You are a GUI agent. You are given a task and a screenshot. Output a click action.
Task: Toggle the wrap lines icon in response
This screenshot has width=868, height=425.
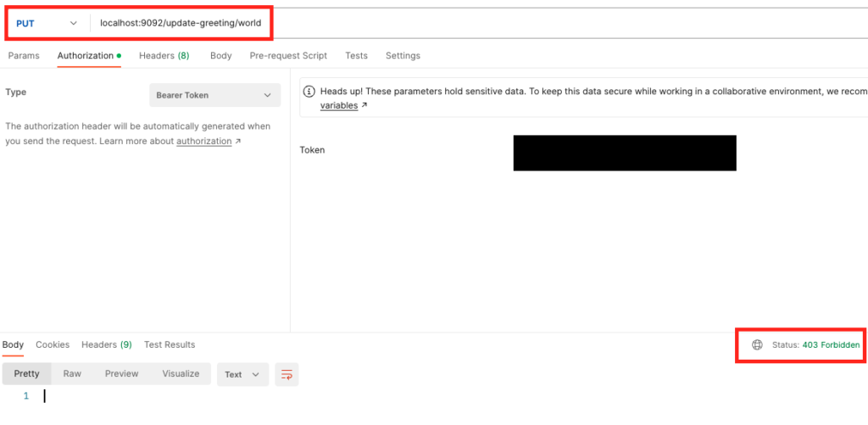pos(287,374)
